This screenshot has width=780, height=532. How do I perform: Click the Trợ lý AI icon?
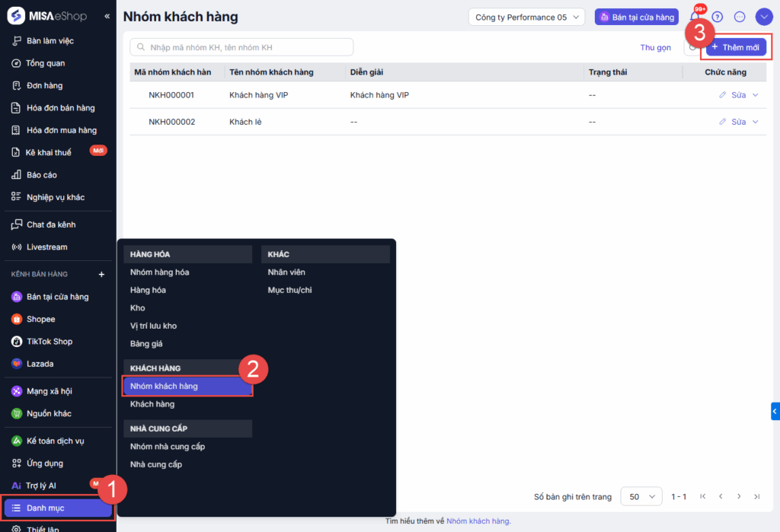[x=17, y=486]
